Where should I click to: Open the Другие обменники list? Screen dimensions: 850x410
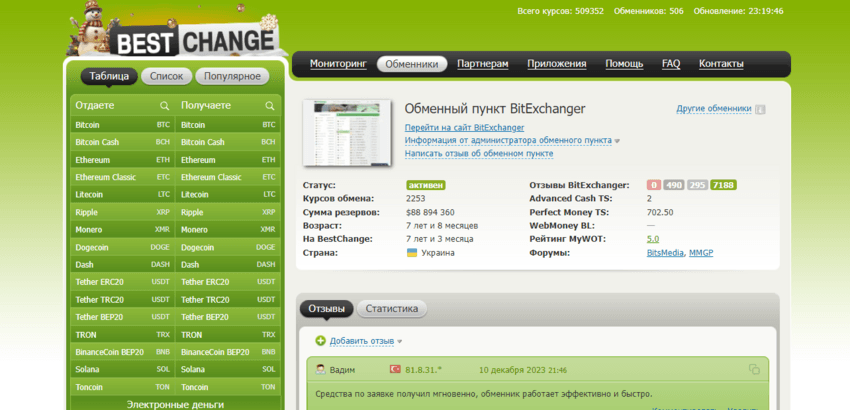click(713, 108)
